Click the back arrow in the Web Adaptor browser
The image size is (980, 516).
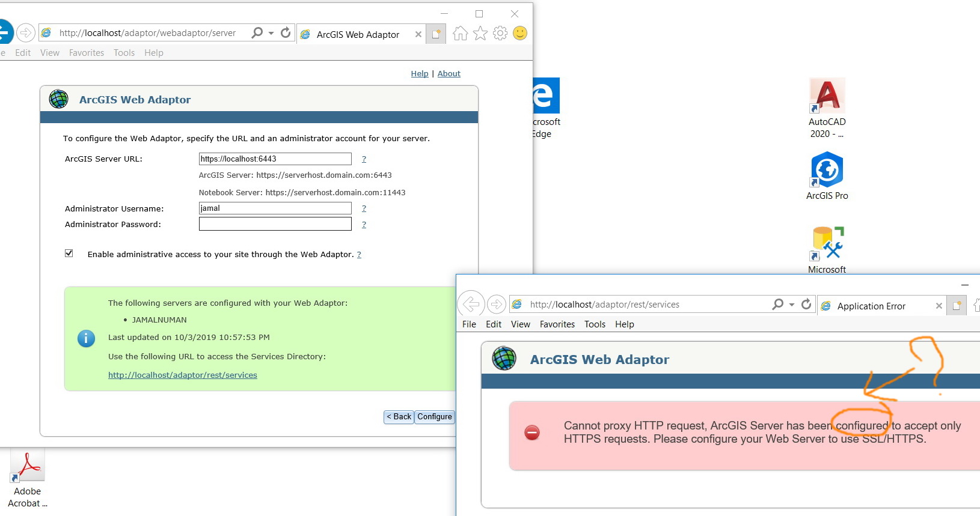click(4, 32)
